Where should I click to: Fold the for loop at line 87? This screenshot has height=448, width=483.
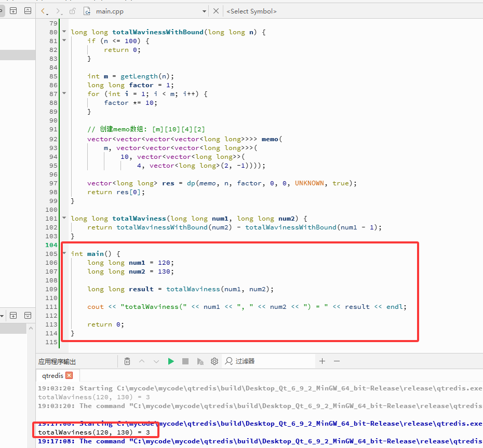(x=64, y=93)
